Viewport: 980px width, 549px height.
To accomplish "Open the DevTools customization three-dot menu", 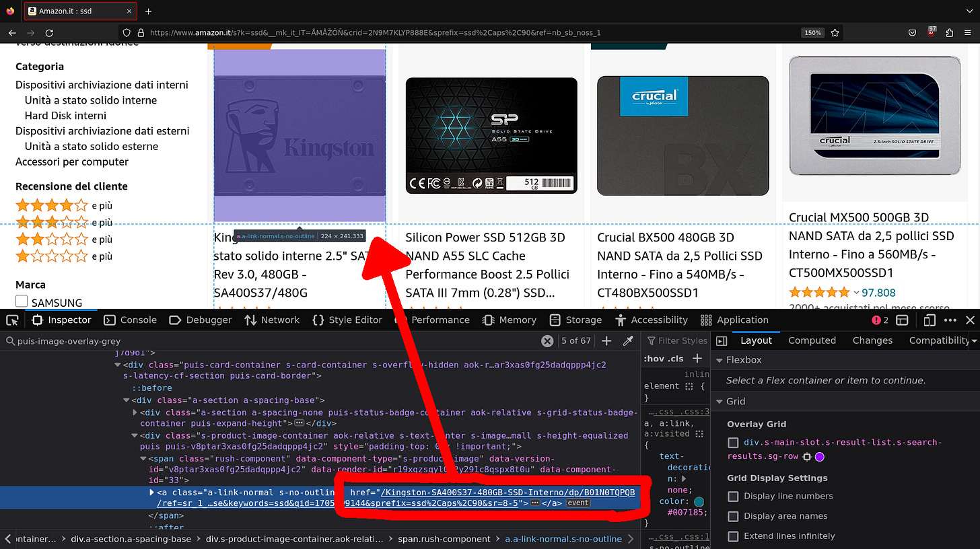I will [x=950, y=320].
